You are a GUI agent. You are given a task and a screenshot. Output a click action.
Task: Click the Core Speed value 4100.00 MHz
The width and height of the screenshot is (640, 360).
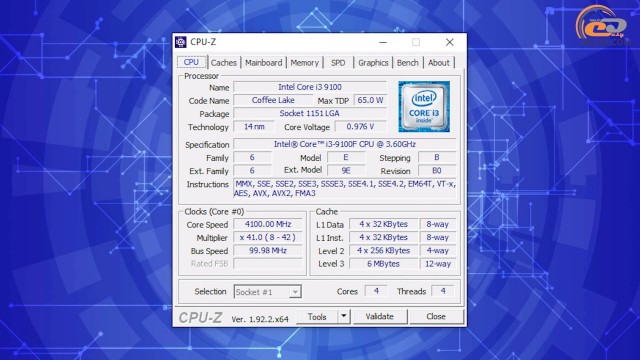tap(268, 224)
